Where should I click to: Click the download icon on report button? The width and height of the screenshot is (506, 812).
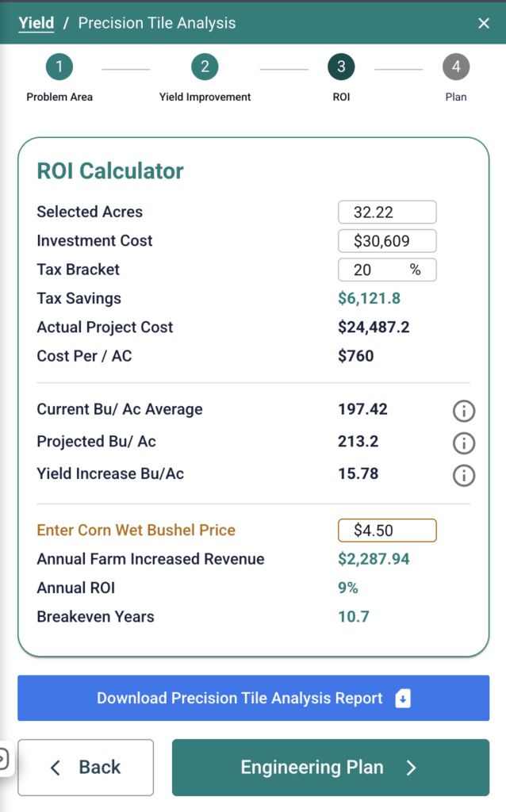tap(402, 698)
